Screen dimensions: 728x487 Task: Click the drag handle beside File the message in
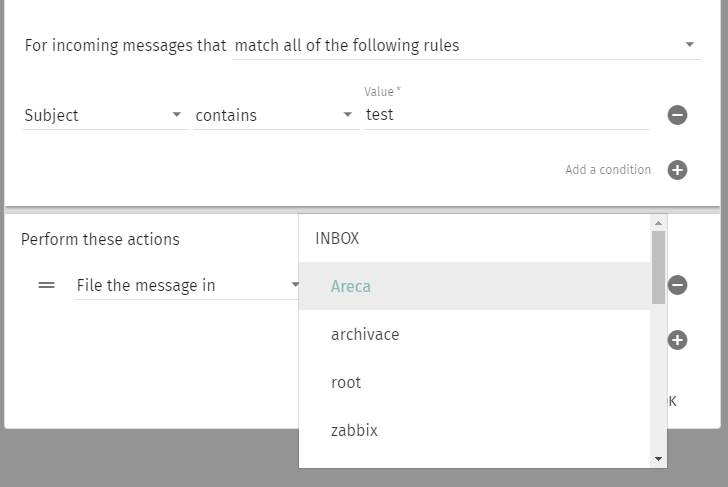46,285
